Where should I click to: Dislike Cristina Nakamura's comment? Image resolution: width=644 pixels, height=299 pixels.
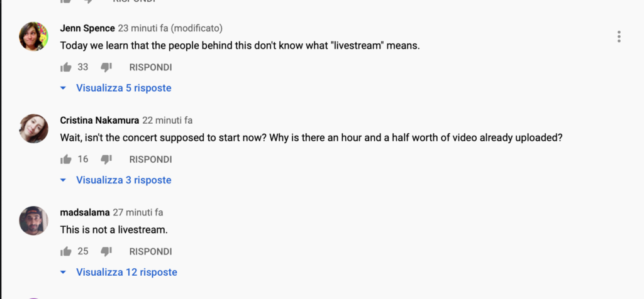click(x=106, y=159)
